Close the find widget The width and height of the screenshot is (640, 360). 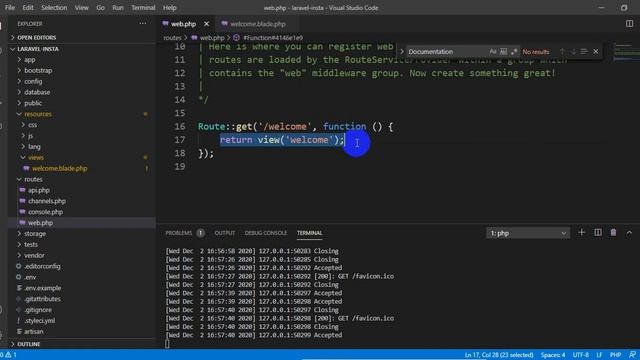pos(596,51)
